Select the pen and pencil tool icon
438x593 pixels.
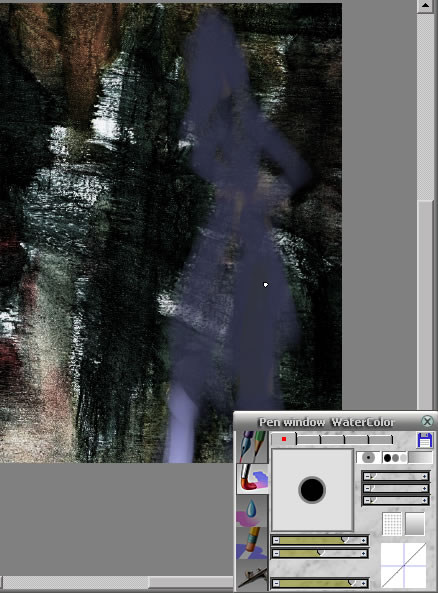tap(252, 447)
